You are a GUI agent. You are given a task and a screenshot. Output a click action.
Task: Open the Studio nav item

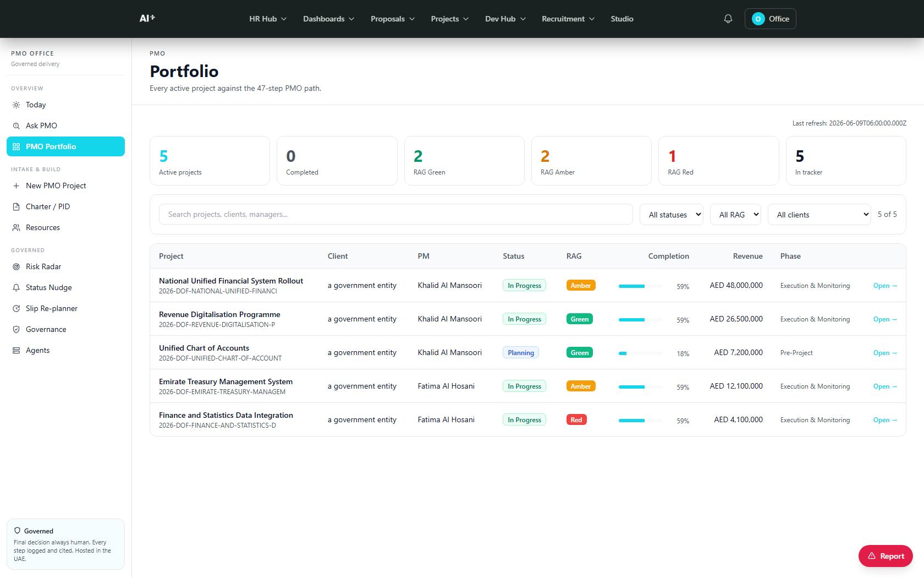pyautogui.click(x=622, y=19)
